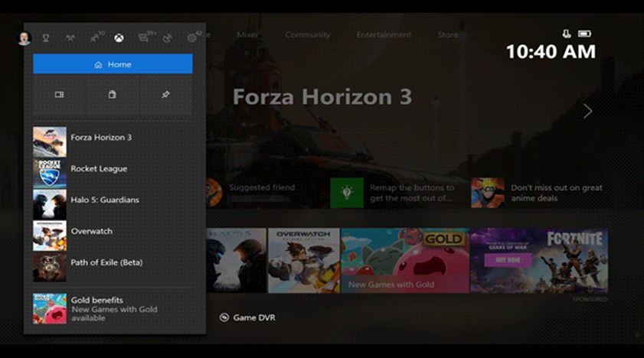Click the 10:40 AM clock
Image resolution: width=644 pixels, height=358 pixels.
pyautogui.click(x=551, y=52)
